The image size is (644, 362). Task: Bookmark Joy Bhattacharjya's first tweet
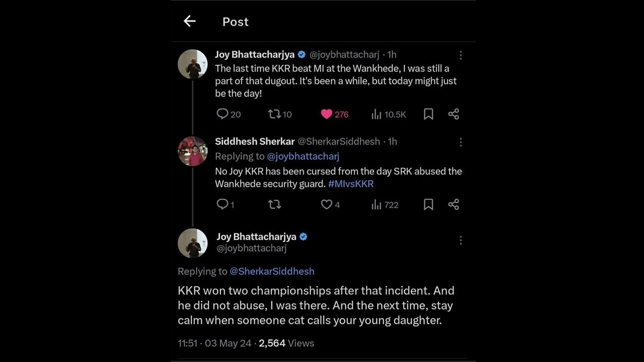pos(428,114)
